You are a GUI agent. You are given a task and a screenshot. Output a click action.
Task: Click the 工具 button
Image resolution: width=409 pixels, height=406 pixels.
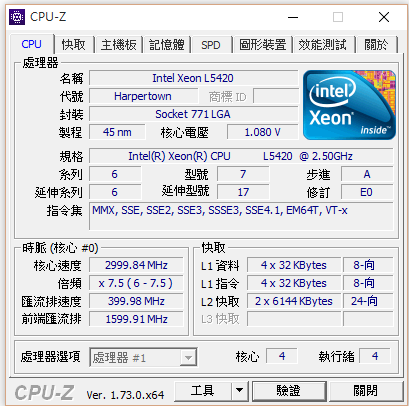pos(202,391)
